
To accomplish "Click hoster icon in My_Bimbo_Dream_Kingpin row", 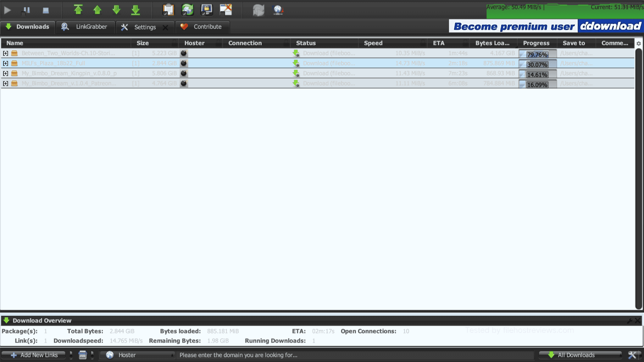I will 184,73.
